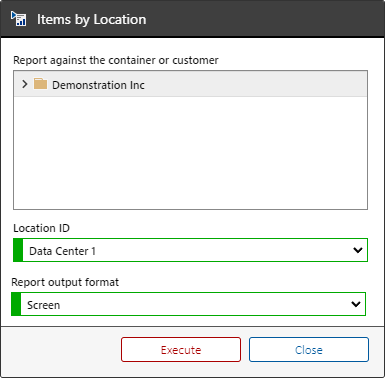Click the report icon in title bar
This screenshot has height=378, width=385.
18,19
